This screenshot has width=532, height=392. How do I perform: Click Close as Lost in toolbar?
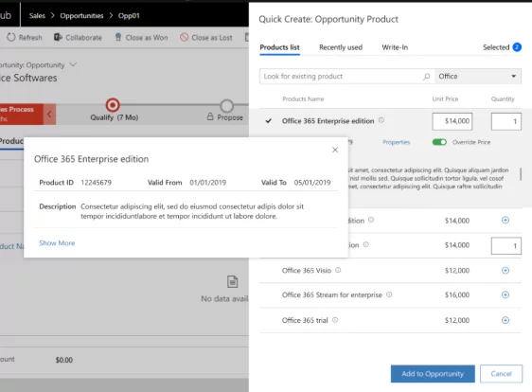click(206, 37)
